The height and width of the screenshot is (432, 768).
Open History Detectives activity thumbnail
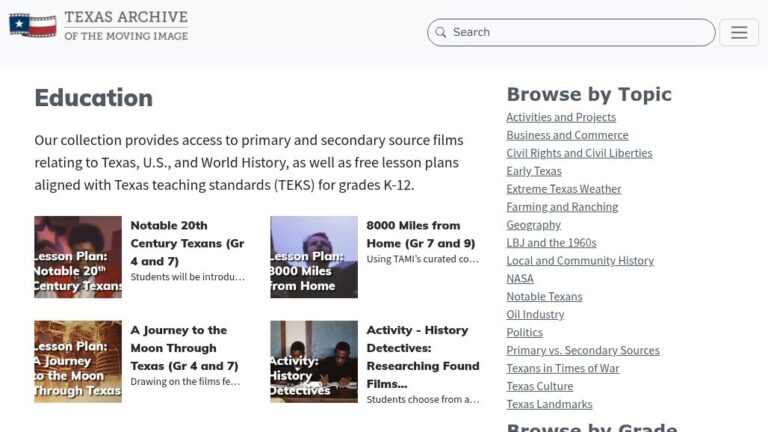tap(314, 362)
